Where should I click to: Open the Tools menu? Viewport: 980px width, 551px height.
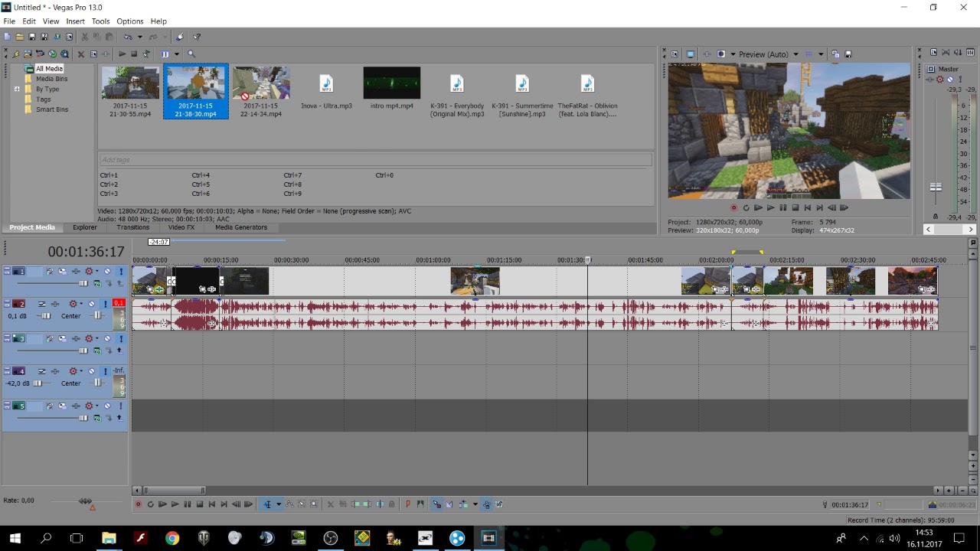100,21
